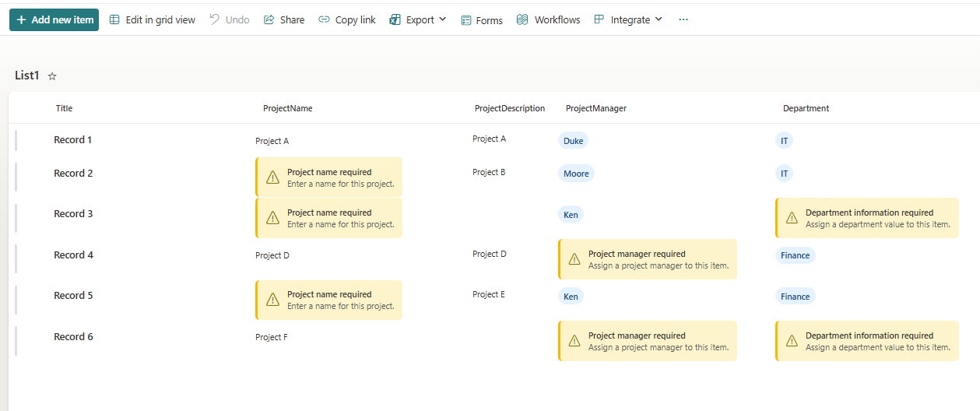Copy link to the list
Image resolution: width=980 pixels, height=411 pixels.
click(347, 19)
